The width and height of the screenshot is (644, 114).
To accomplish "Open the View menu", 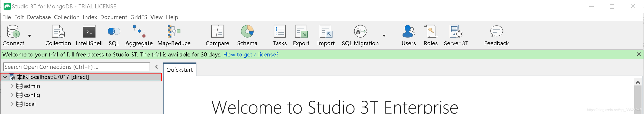I will [156, 17].
